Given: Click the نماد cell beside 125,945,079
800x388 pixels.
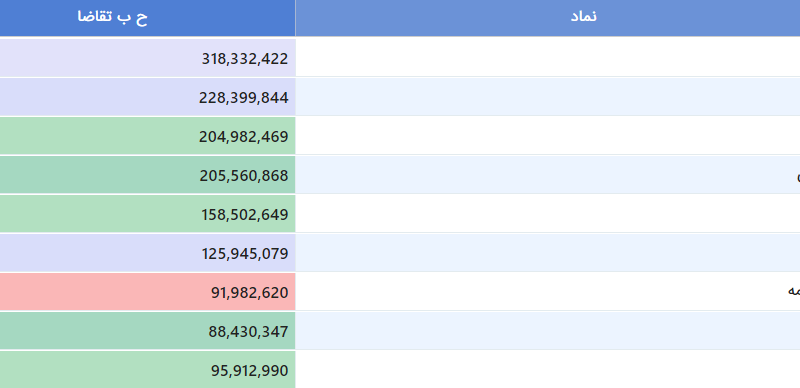Looking at the screenshot, I should click(x=547, y=253).
